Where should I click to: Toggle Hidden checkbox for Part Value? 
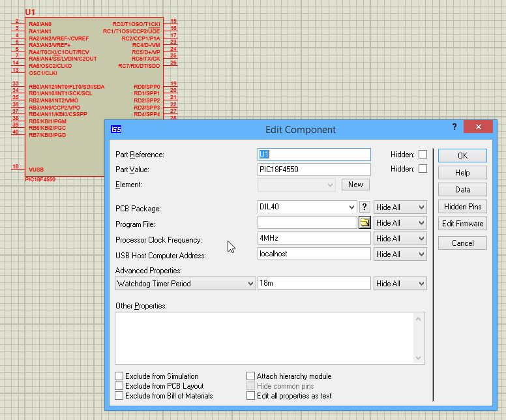coord(423,169)
